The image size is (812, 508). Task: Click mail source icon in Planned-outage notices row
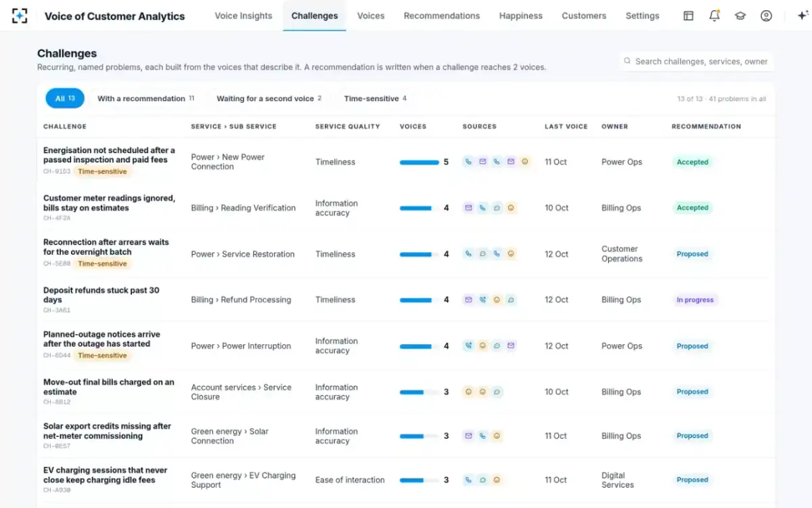click(511, 345)
